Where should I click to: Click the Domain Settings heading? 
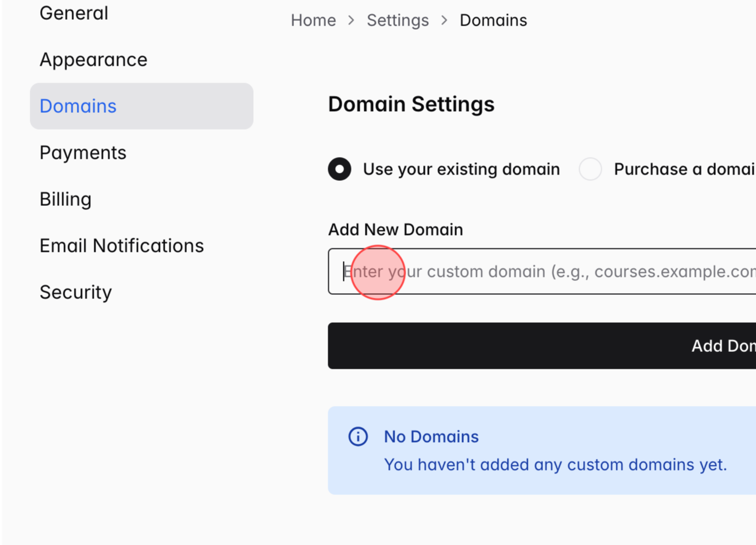411,104
